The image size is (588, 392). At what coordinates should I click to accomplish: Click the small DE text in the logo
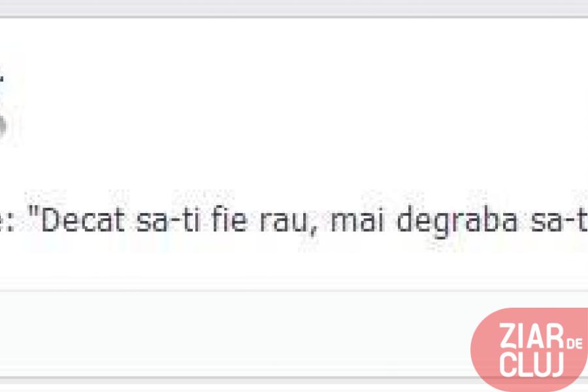[574, 343]
